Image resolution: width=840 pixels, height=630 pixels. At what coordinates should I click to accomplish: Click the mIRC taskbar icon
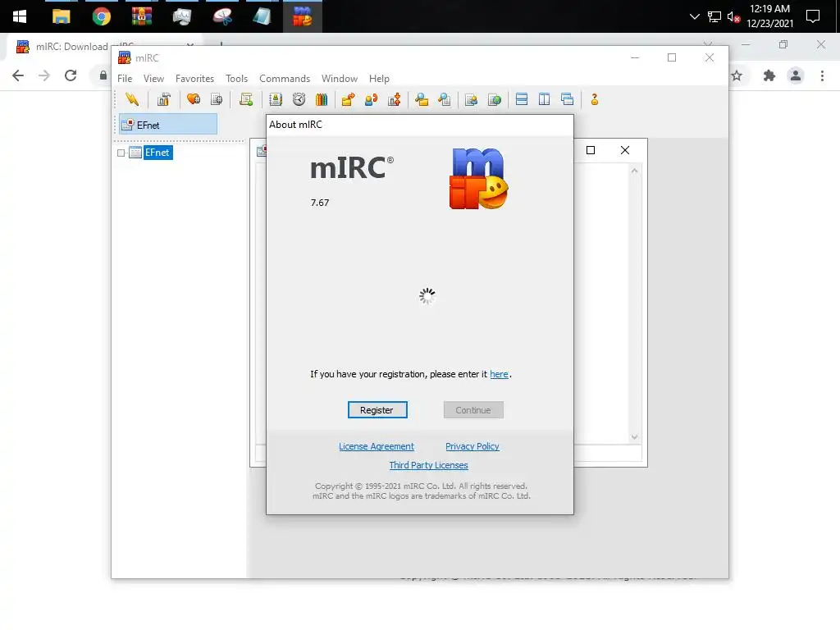click(302, 16)
